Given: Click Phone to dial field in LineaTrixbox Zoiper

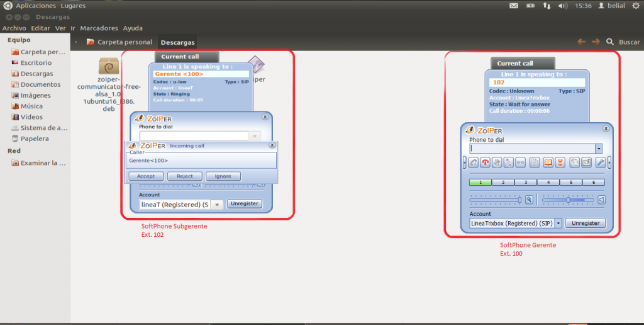Looking at the screenshot, I should click(x=532, y=149).
